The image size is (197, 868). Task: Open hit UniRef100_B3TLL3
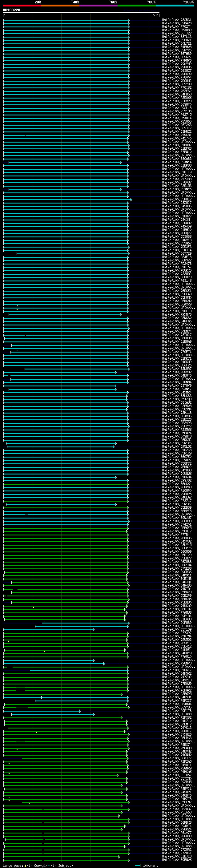pyautogui.click(x=177, y=37)
